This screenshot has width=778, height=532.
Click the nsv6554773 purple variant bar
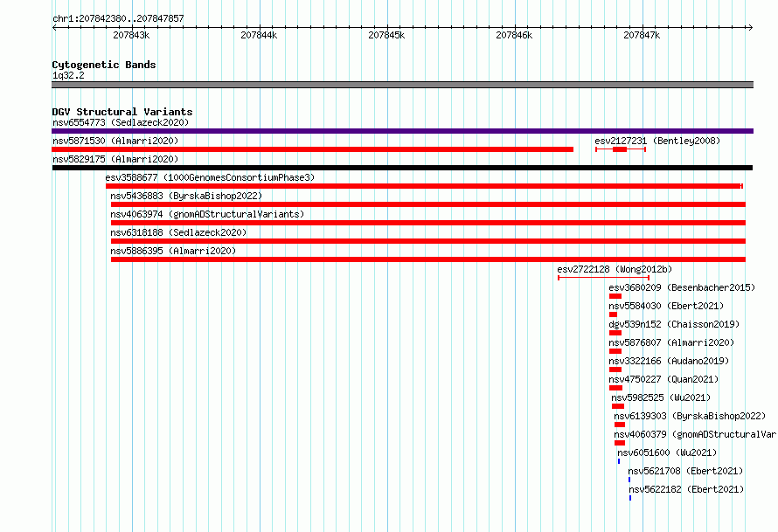pos(402,131)
